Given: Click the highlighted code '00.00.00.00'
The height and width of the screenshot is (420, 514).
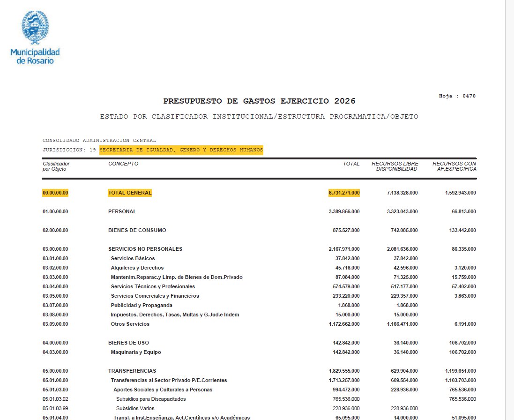Looking at the screenshot, I should (55, 193).
